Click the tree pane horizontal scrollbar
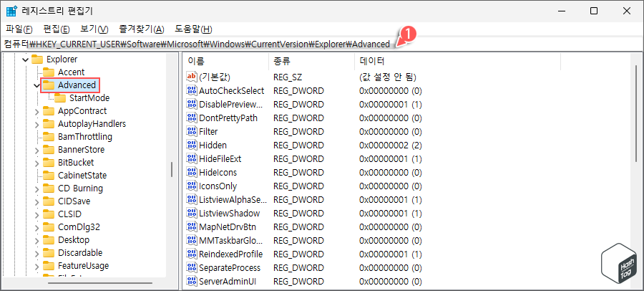 (x=99, y=283)
